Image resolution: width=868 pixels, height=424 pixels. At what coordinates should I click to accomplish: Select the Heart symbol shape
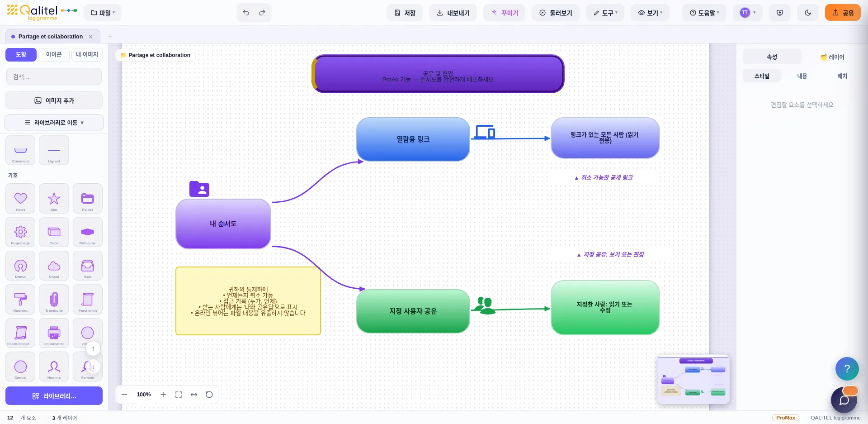pyautogui.click(x=20, y=198)
